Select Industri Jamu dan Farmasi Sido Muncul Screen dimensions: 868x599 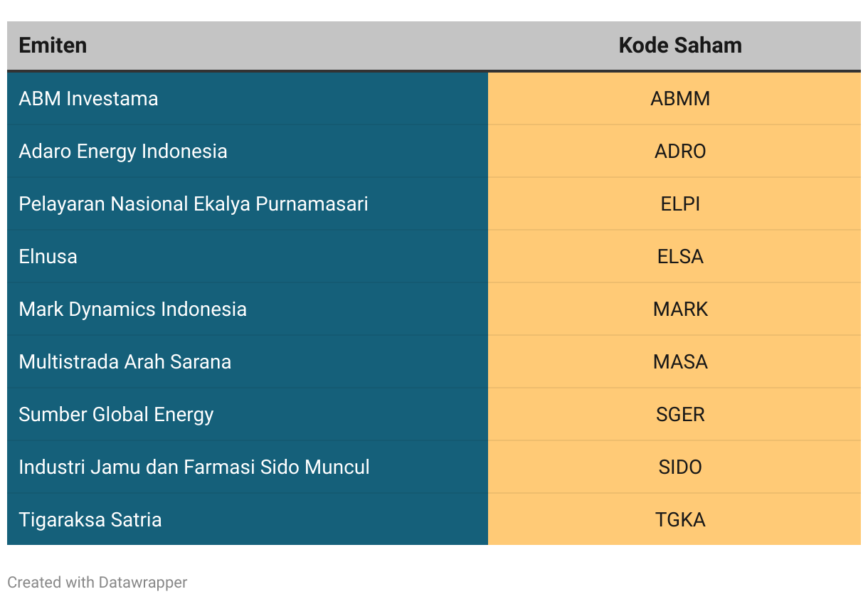(247, 467)
